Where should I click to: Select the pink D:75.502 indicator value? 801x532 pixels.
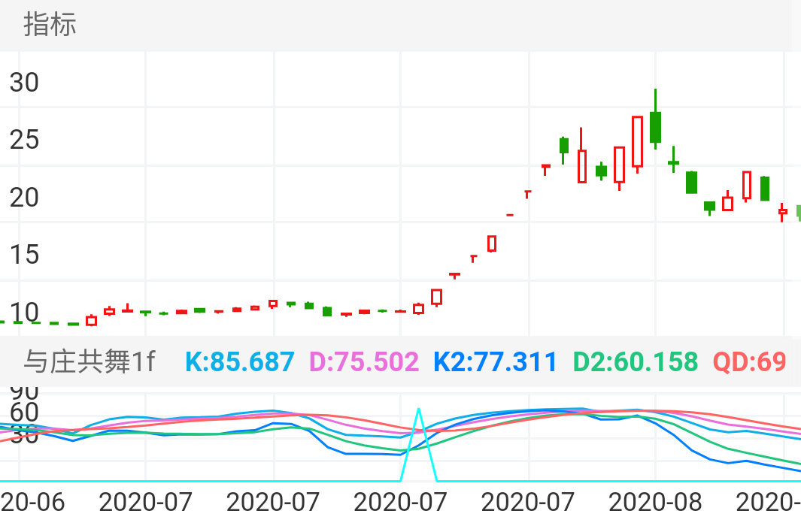pos(364,362)
